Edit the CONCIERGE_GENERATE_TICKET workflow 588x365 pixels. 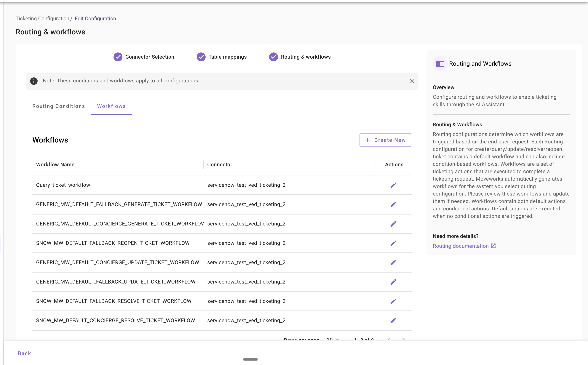[x=393, y=224]
